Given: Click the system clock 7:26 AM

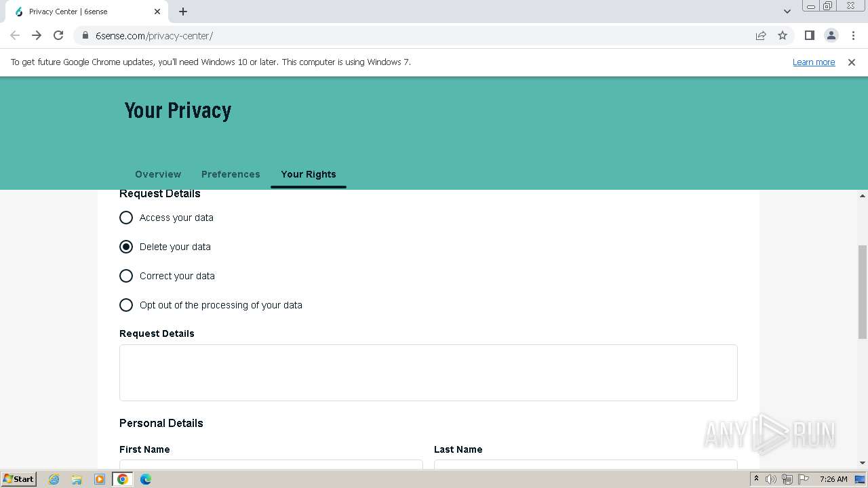Looking at the screenshot, I should [x=833, y=479].
